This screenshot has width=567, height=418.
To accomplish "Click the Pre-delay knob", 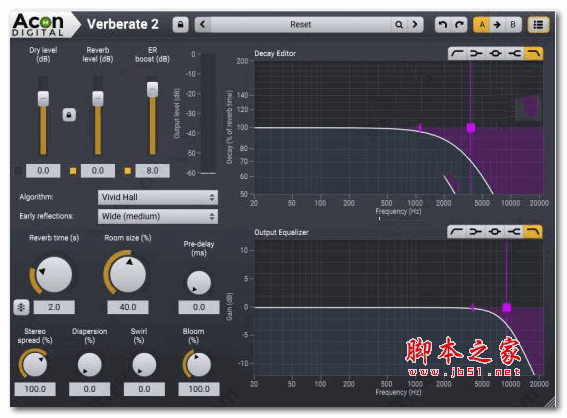I will pos(199,283).
